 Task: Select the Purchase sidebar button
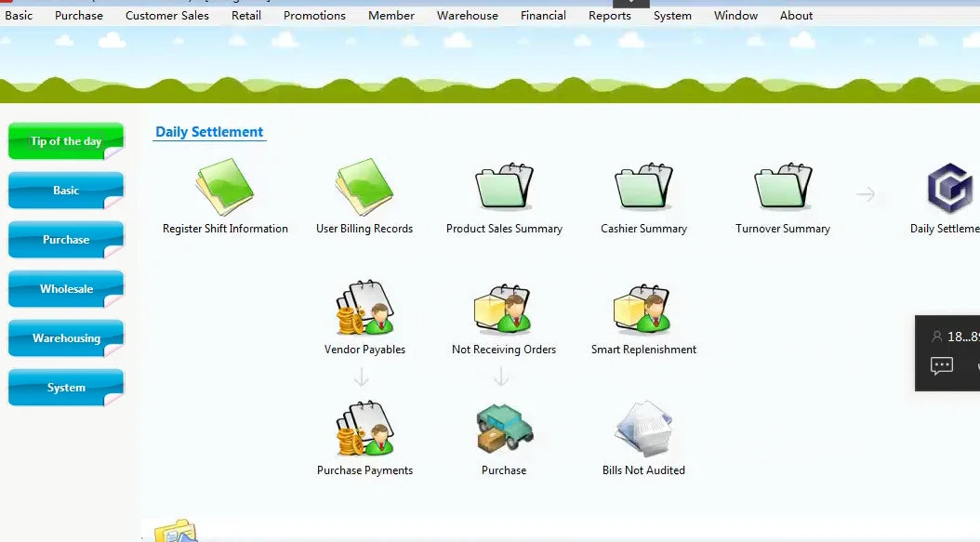tap(66, 240)
